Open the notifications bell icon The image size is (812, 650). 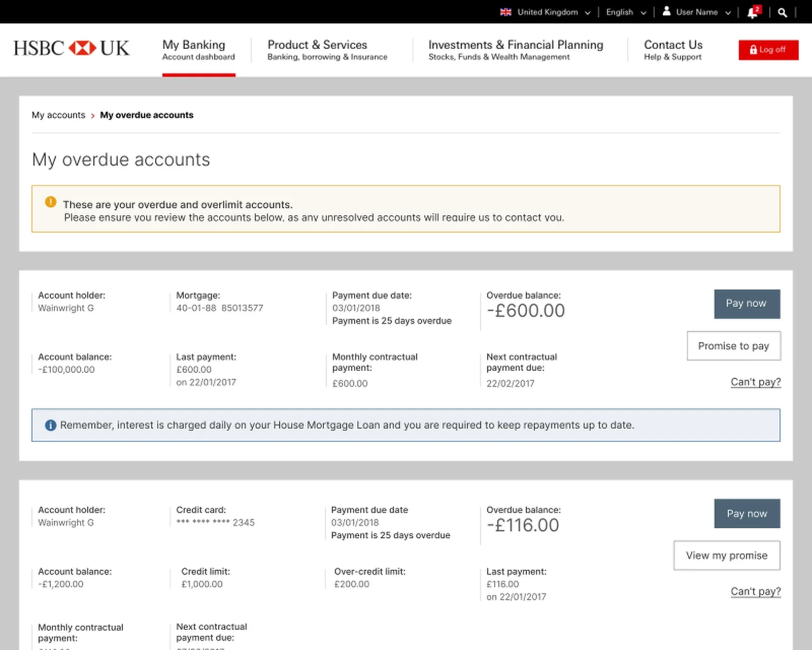(753, 12)
